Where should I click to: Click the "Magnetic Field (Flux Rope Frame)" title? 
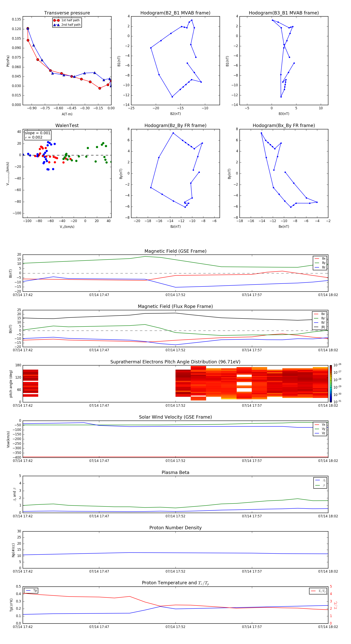175,307
